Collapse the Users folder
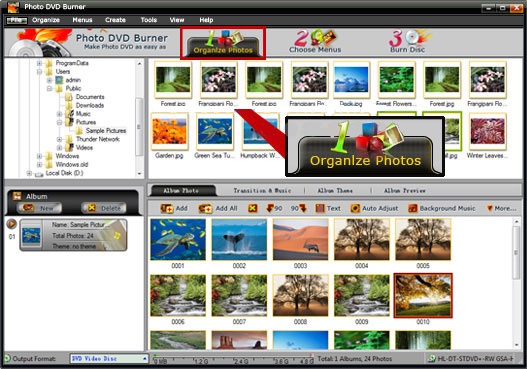Image resolution: width=527 pixels, height=369 pixels. [x=39, y=72]
